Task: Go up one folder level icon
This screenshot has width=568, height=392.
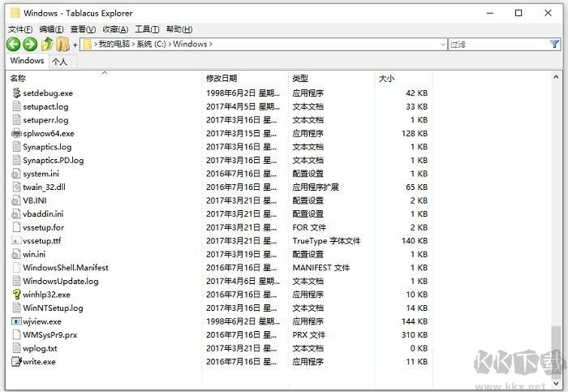Action: 47,45
